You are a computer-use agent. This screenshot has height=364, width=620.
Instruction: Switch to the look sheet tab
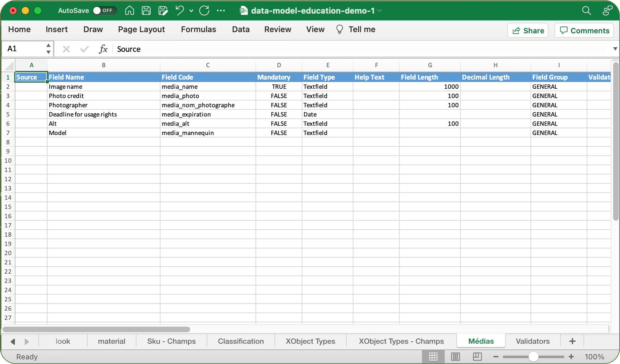coord(63,341)
